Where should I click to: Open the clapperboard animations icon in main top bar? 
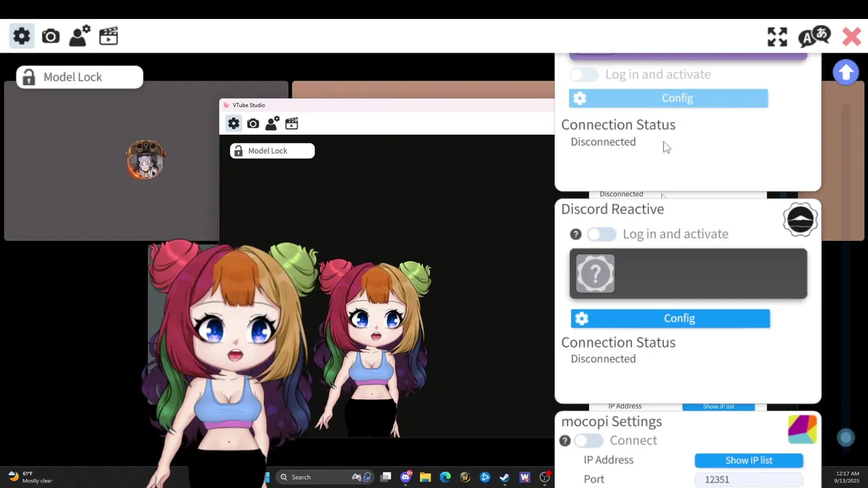(x=108, y=36)
